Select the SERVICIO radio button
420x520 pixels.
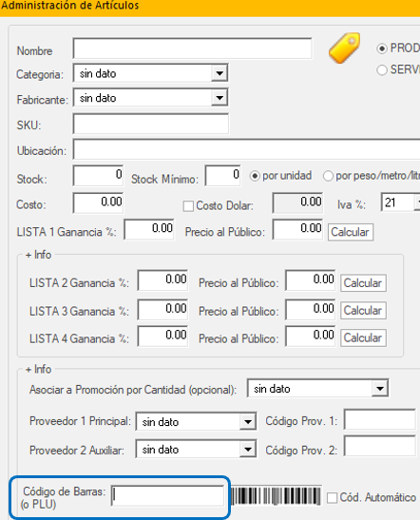pyautogui.click(x=382, y=70)
